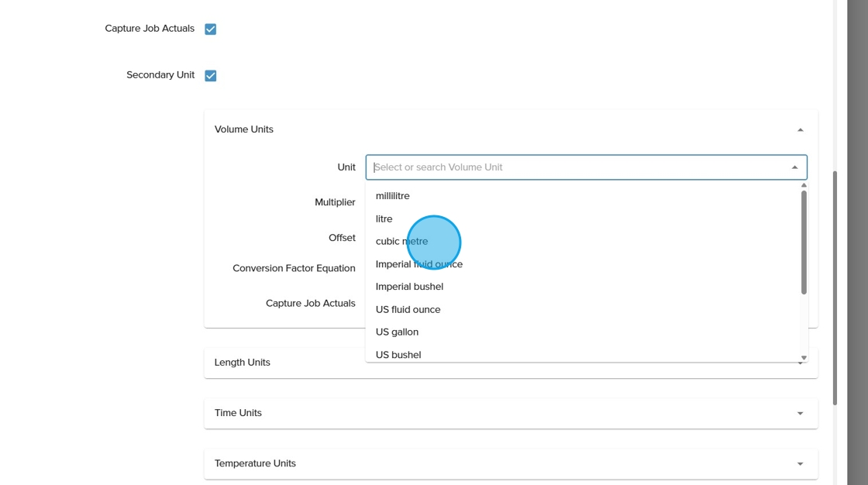Uncheck the Capture Job Actuals checkbox
Viewport: 868px width, 485px height.
(x=210, y=29)
